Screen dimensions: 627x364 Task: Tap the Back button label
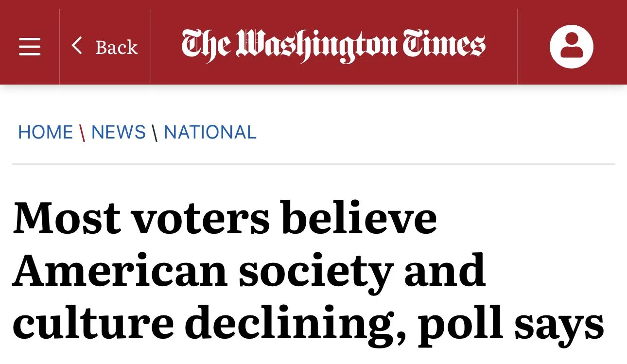pos(117,48)
